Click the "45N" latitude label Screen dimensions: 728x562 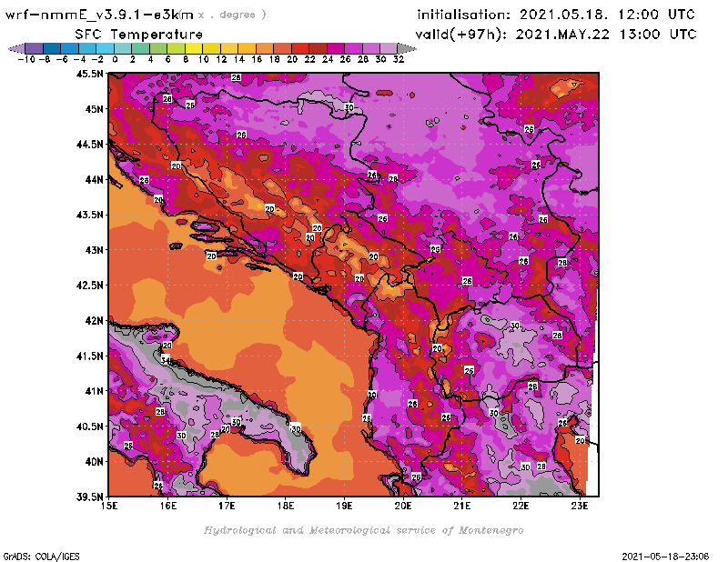point(95,109)
